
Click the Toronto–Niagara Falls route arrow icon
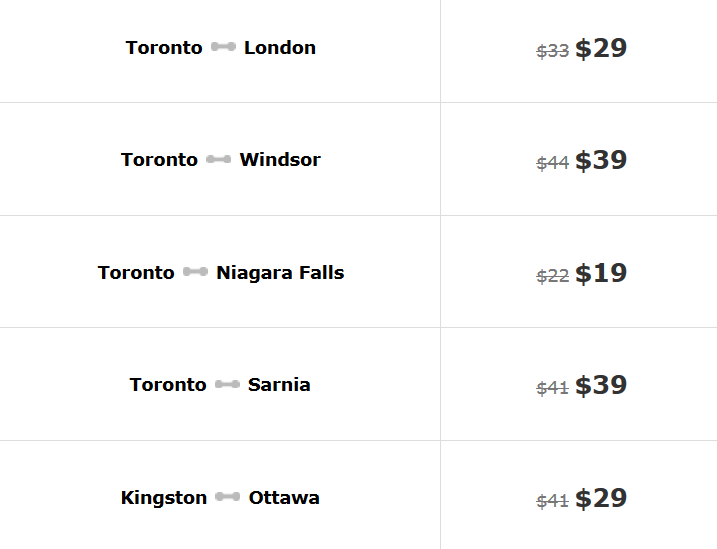pos(195,272)
